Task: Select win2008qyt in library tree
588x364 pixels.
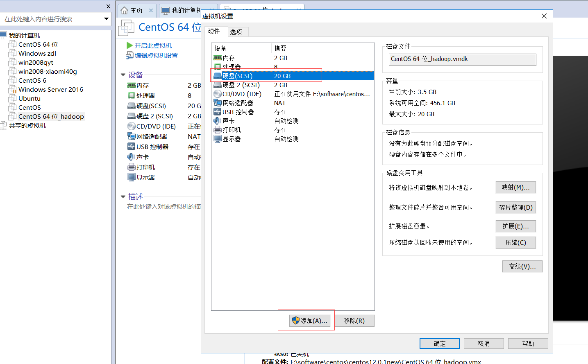Action: point(36,62)
